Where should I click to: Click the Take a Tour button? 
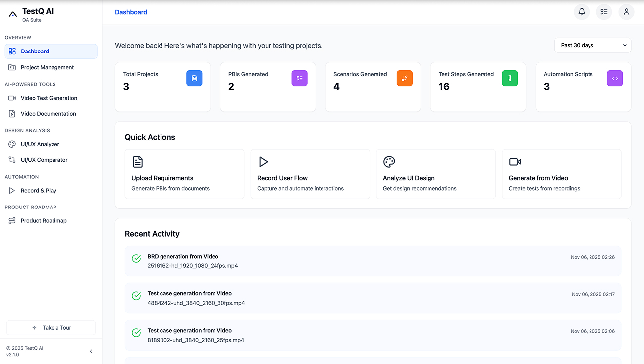(x=51, y=327)
